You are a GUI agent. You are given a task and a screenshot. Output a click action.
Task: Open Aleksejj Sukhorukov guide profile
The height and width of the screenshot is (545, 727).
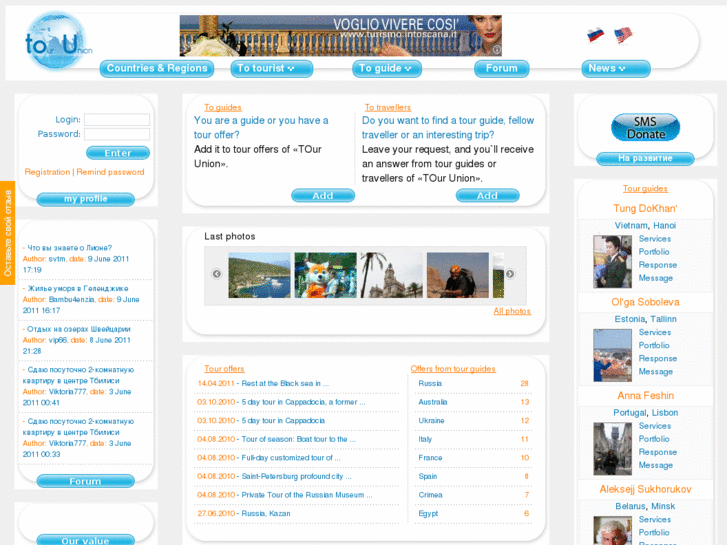(x=645, y=490)
